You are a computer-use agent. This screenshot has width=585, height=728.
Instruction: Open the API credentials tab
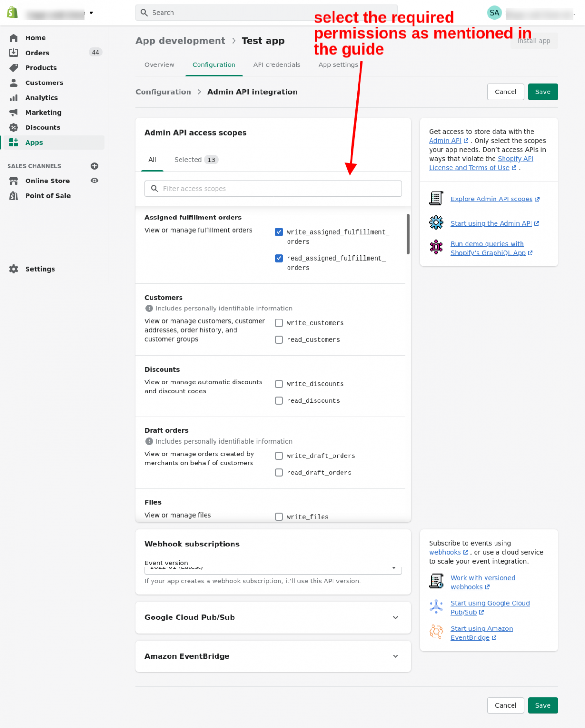pyautogui.click(x=277, y=65)
